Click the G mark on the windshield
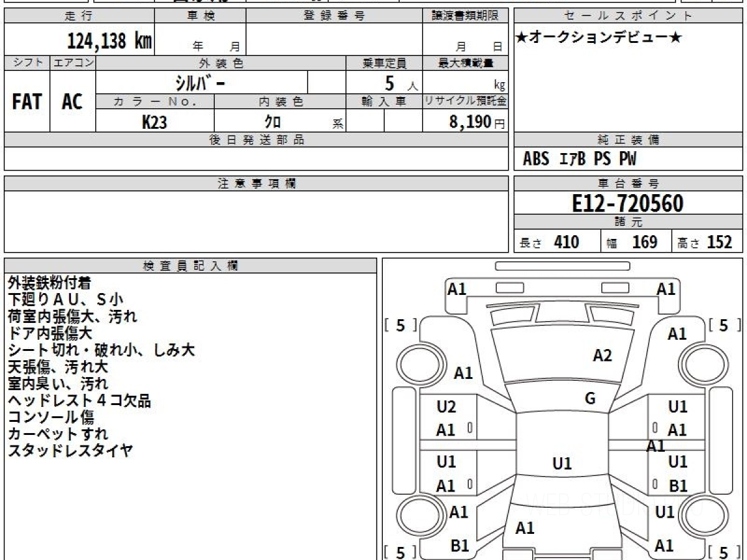 [x=590, y=399]
